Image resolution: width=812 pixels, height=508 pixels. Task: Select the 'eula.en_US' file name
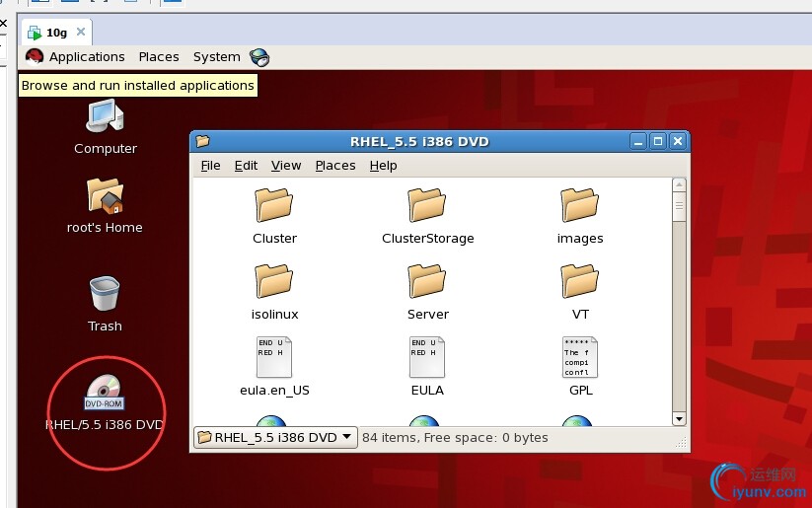tap(274, 391)
